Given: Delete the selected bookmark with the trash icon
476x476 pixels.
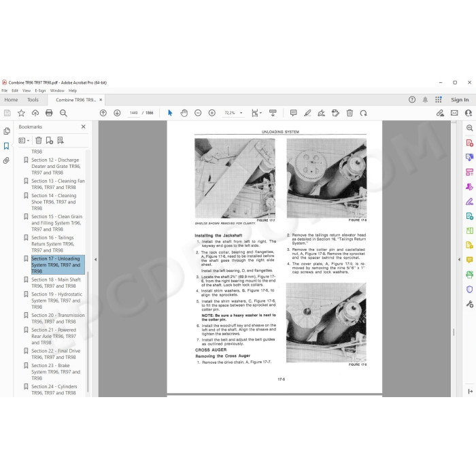Looking at the screenshot, I should tap(39, 141).
